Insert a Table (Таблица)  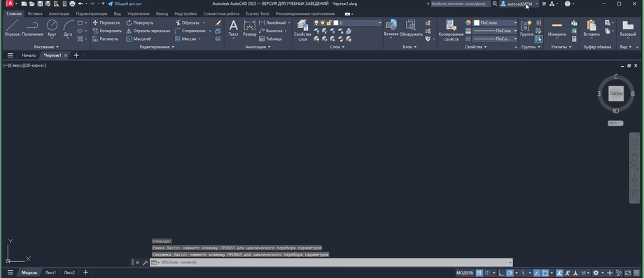[270, 39]
